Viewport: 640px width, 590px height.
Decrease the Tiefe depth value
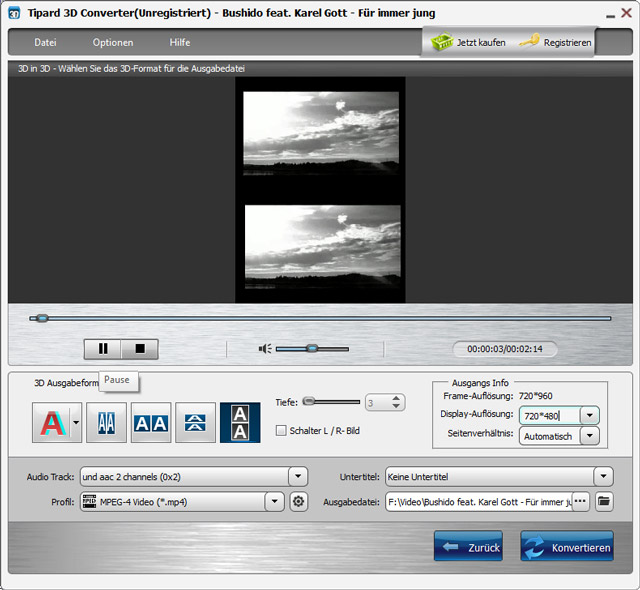(396, 406)
